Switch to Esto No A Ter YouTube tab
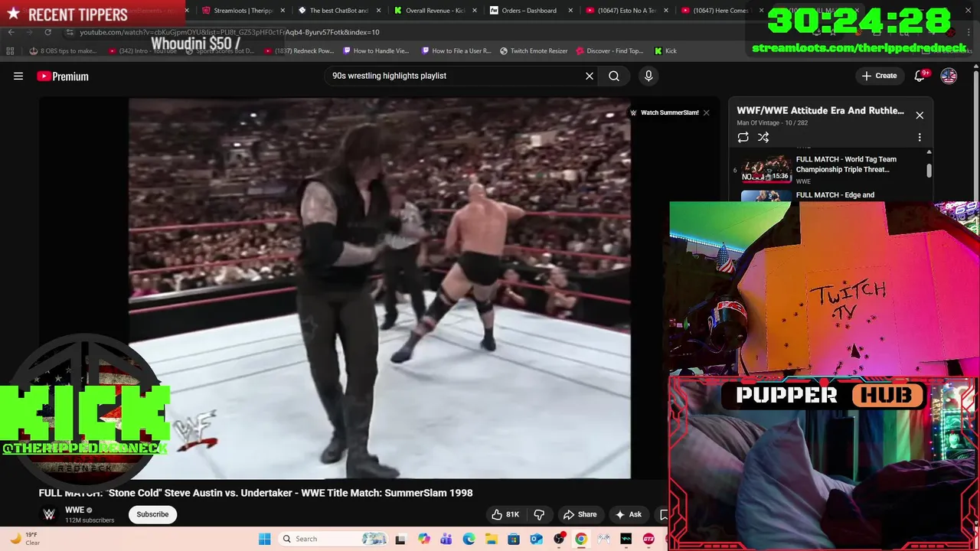 click(x=626, y=11)
